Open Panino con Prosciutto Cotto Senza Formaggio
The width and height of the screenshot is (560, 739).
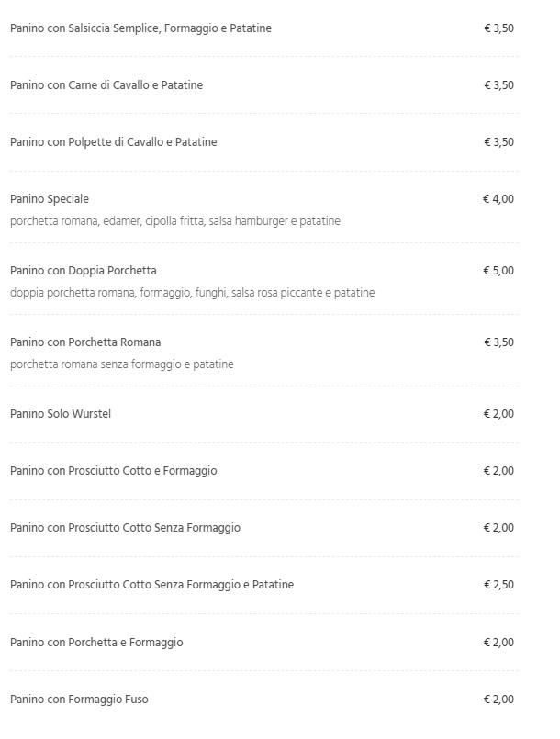126,528
